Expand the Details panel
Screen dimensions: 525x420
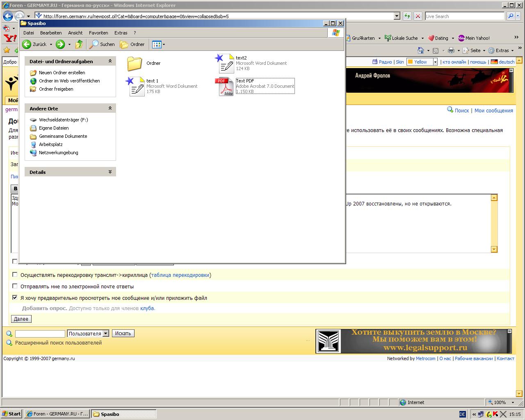pyautogui.click(x=110, y=172)
